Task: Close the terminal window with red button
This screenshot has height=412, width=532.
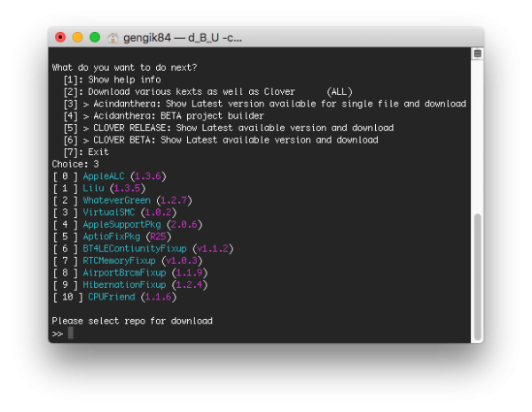Action: click(x=60, y=38)
